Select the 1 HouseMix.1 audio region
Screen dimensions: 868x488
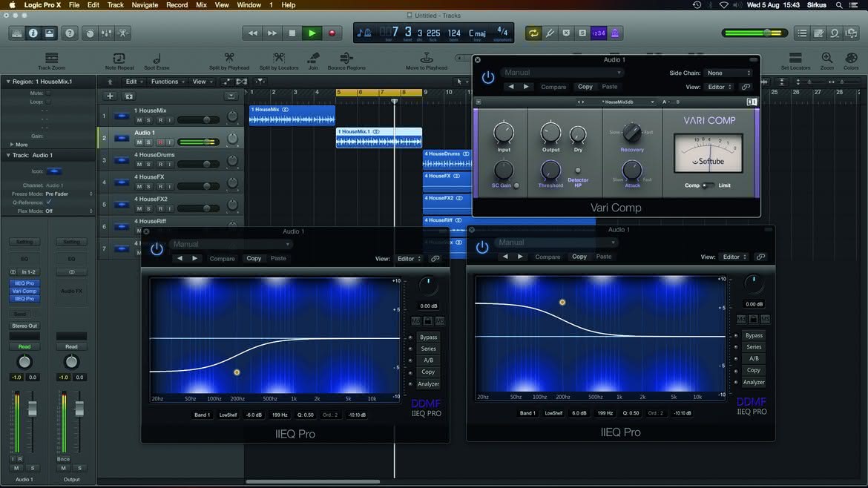[378, 138]
